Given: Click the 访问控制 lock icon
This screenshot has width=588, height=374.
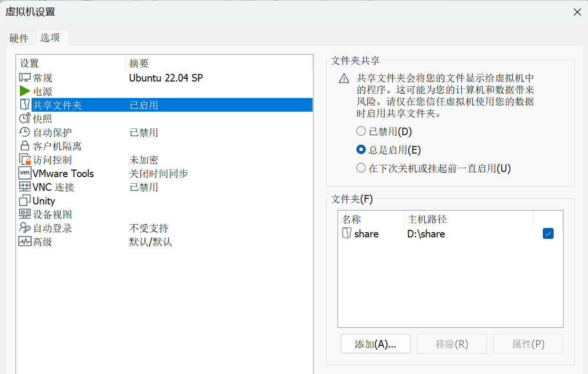Looking at the screenshot, I should click(24, 160).
